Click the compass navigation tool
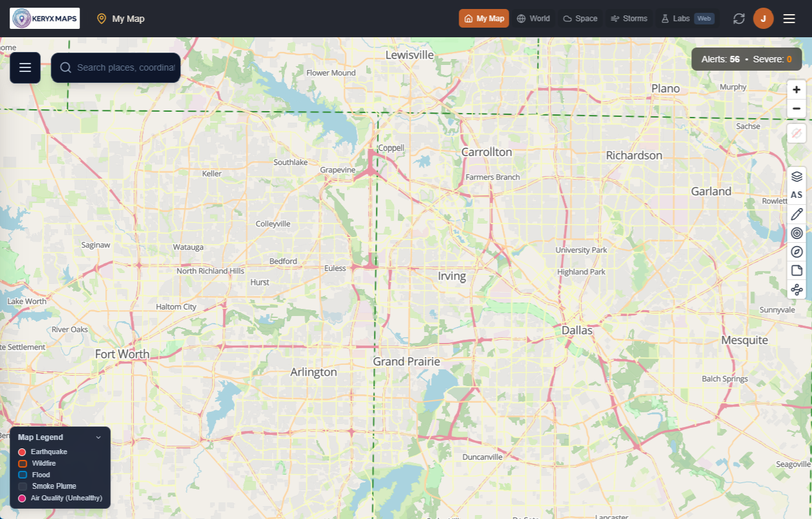Image resolution: width=812 pixels, height=519 pixels. (x=797, y=252)
